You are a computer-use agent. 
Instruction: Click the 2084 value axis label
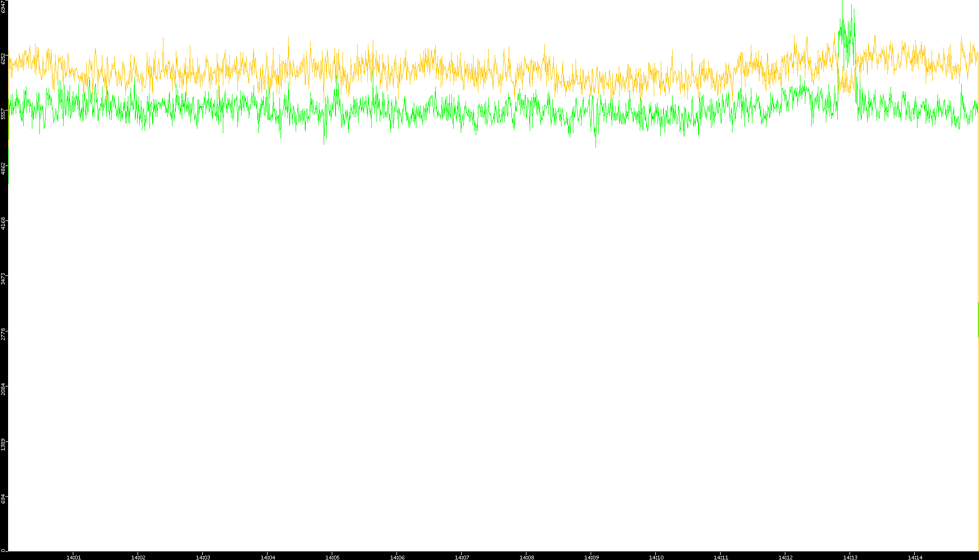(3, 389)
